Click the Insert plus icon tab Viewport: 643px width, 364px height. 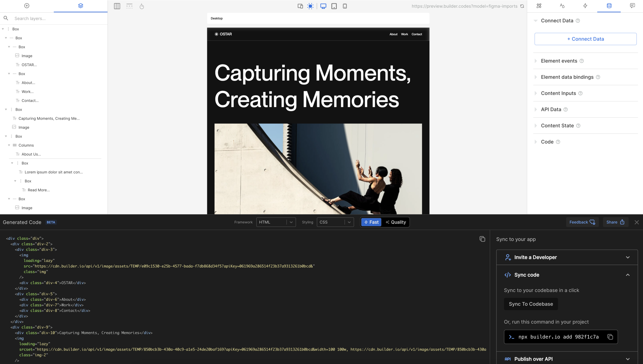(27, 6)
